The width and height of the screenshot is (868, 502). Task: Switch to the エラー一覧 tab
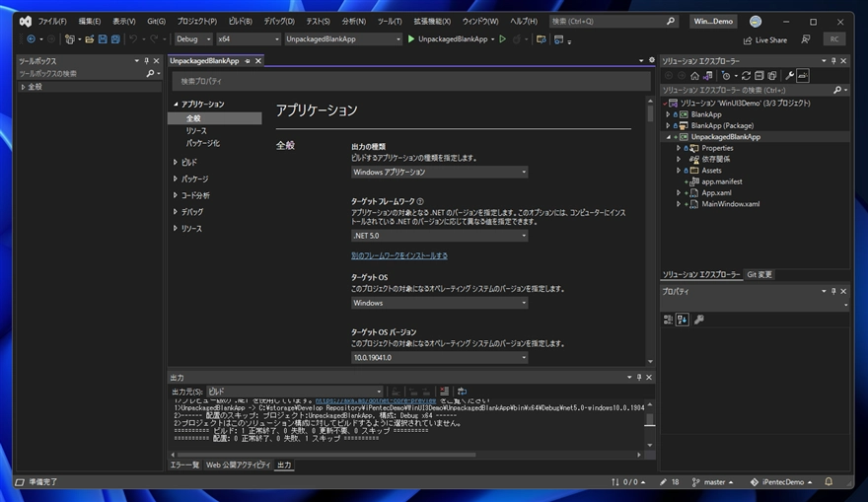[x=184, y=465]
